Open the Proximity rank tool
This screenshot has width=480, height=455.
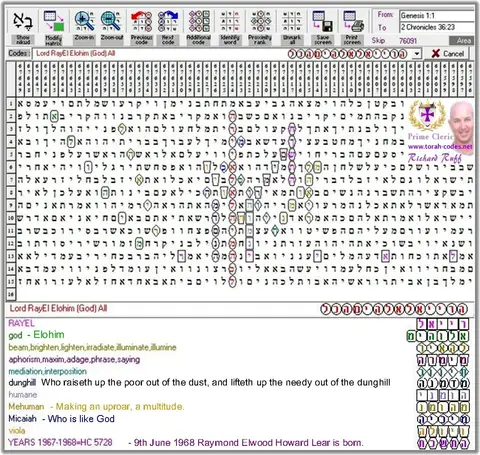point(260,21)
